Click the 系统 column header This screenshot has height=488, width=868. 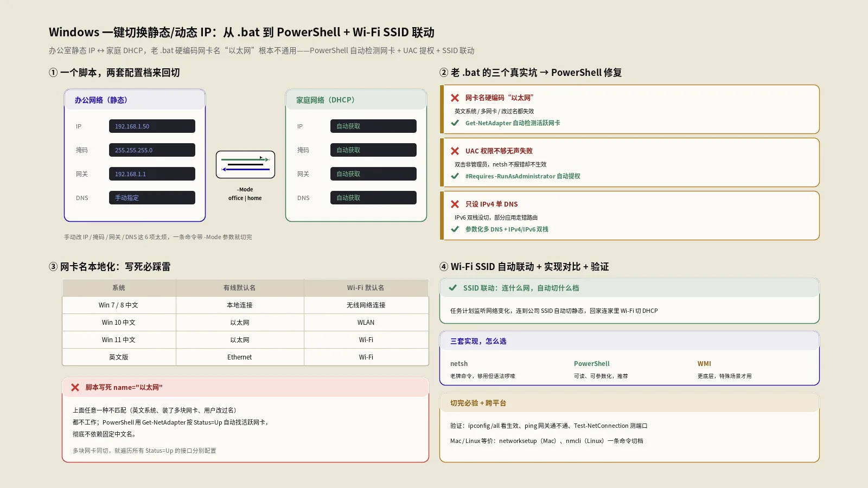point(119,288)
